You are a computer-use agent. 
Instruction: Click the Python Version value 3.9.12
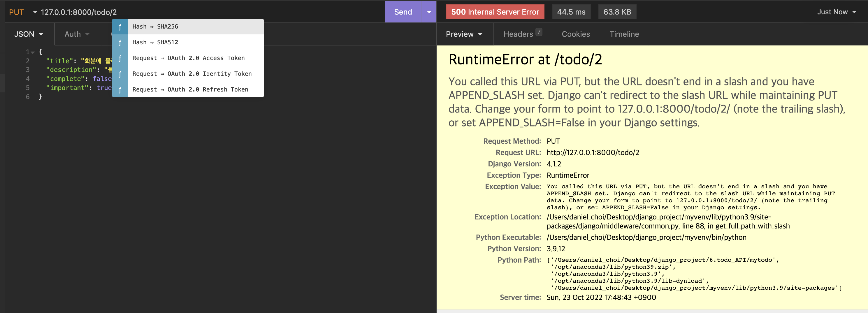point(556,249)
